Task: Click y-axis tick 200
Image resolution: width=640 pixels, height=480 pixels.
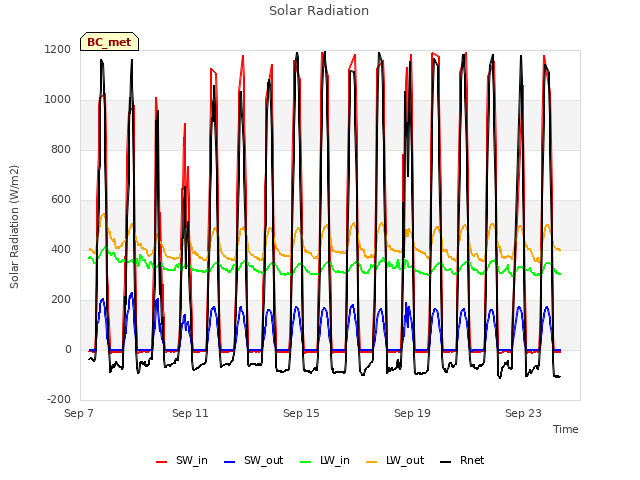Action: point(61,300)
